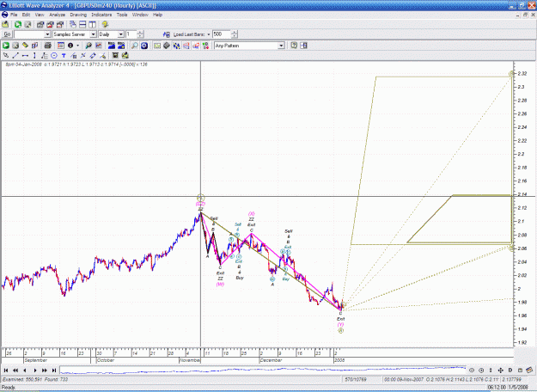Click the blue icon left of Load Last Bars
The width and height of the screenshot is (537, 392).
click(167, 34)
